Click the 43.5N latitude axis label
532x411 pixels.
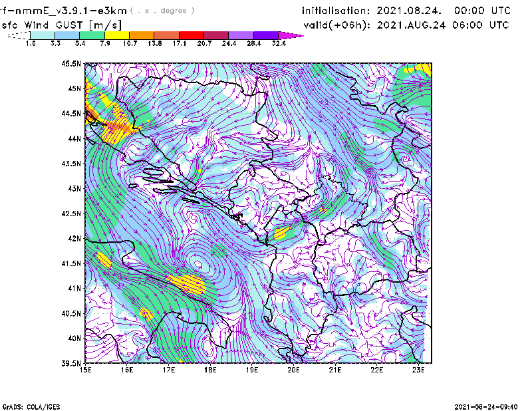[71, 163]
